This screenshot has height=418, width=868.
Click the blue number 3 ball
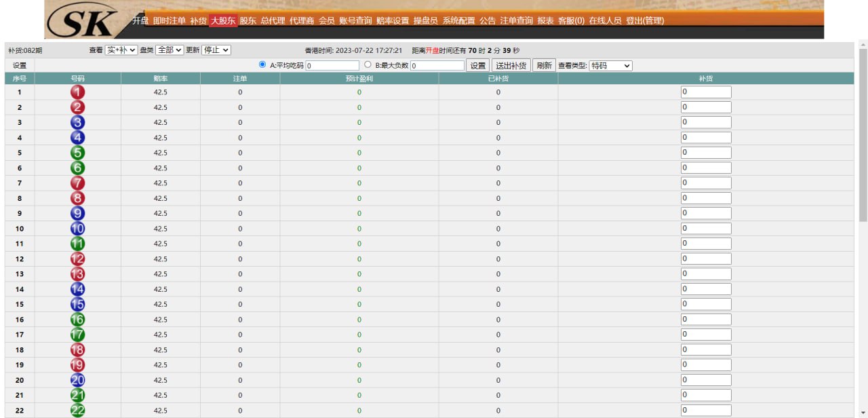(78, 123)
